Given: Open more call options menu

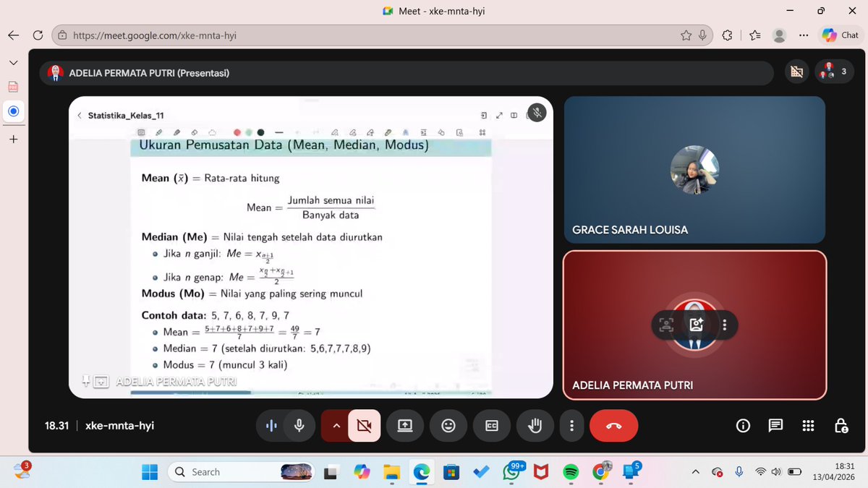Looking at the screenshot, I should tap(571, 426).
